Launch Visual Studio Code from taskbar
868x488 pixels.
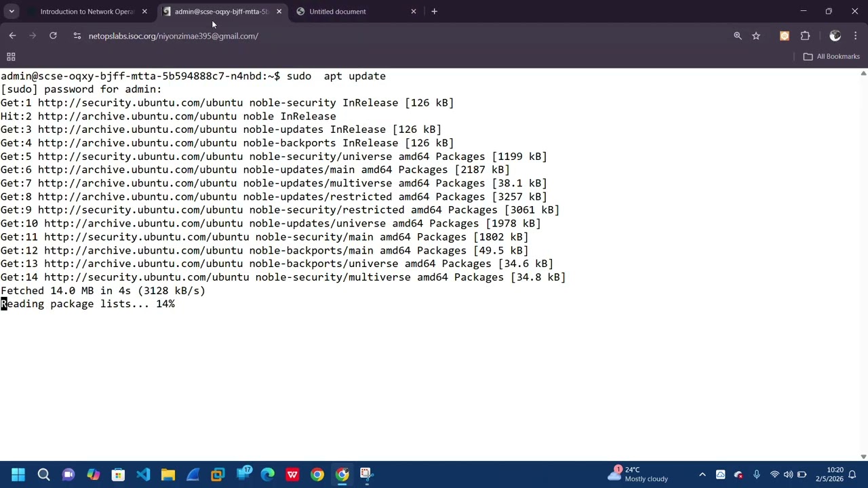click(143, 474)
